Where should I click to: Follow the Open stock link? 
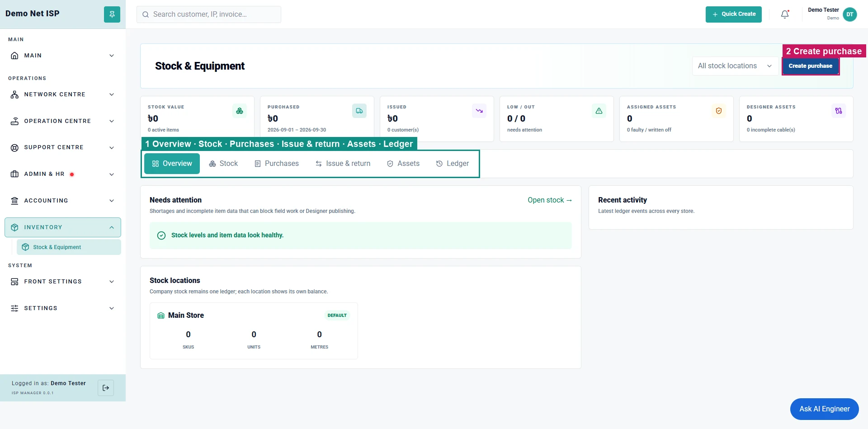550,200
